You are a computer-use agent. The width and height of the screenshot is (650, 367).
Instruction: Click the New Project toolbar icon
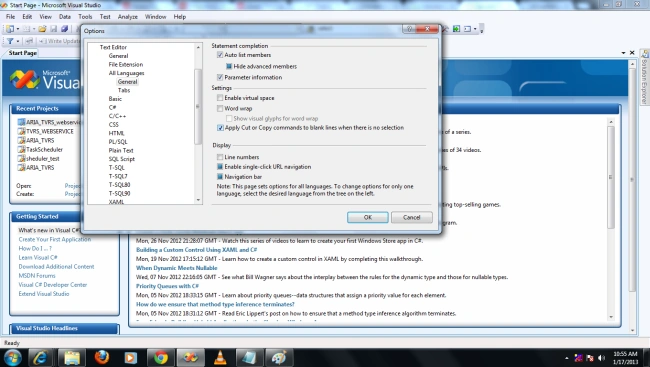[x=10, y=29]
